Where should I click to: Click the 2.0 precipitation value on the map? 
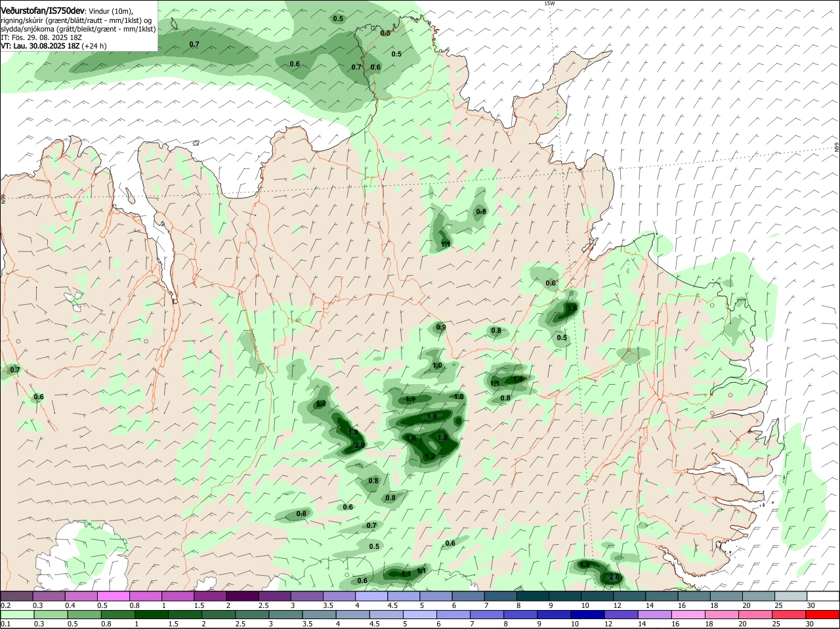[x=358, y=446]
